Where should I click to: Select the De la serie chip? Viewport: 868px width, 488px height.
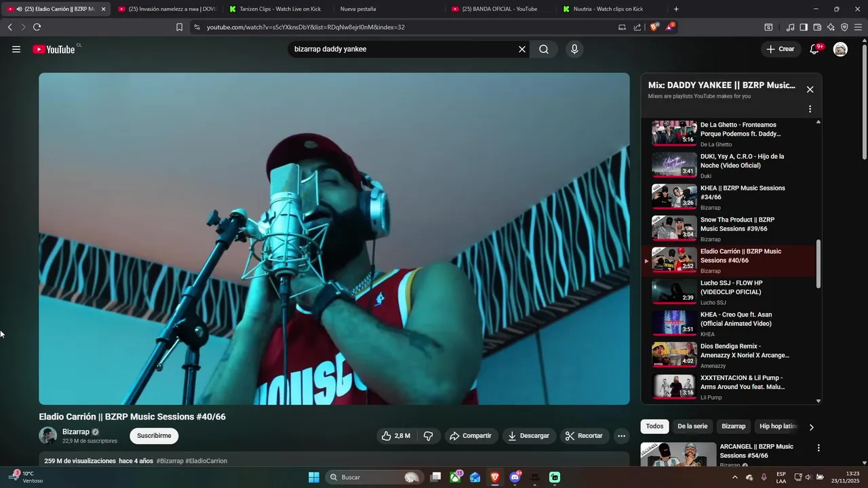[692, 426]
